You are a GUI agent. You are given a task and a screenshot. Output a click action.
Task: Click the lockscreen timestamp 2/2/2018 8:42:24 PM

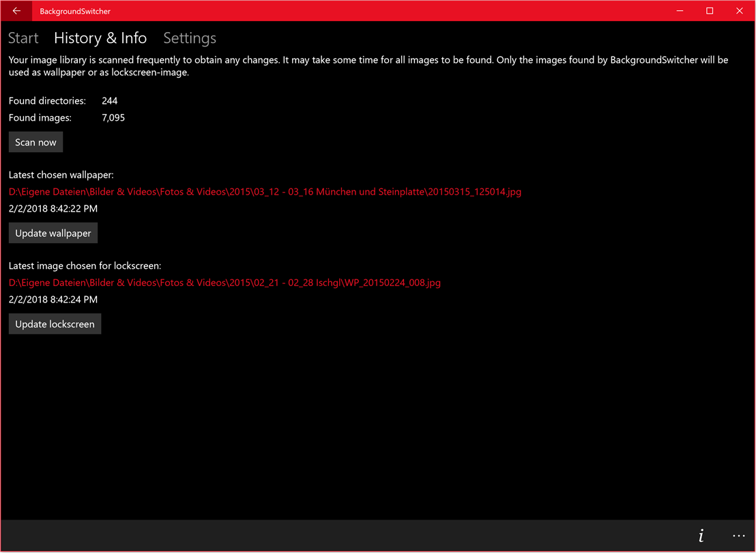(53, 300)
